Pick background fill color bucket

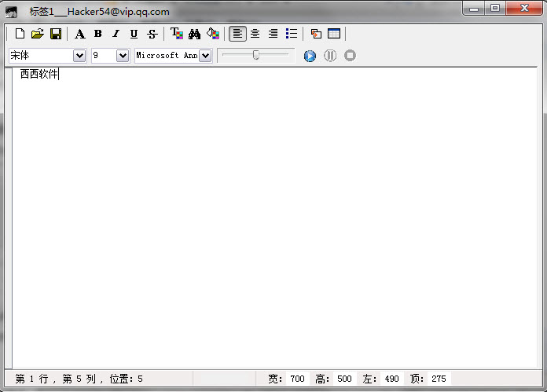click(x=213, y=34)
